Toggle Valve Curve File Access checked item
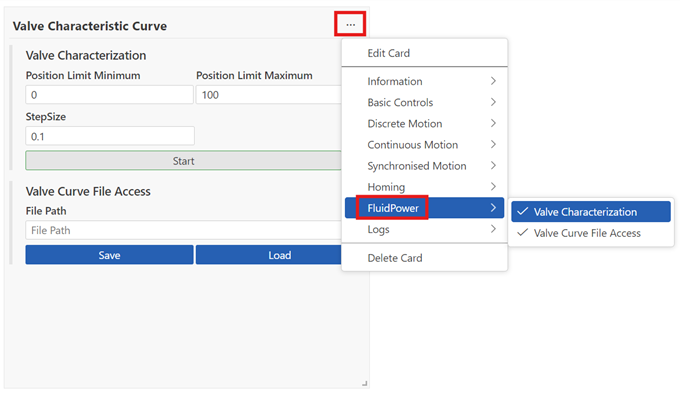The width and height of the screenshot is (680, 395). click(591, 233)
